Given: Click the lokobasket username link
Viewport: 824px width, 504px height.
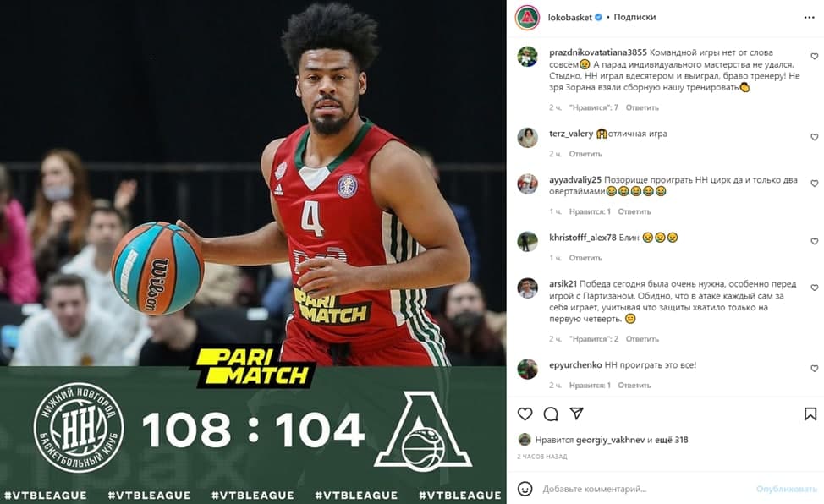Looking at the screenshot, I should point(569,18).
